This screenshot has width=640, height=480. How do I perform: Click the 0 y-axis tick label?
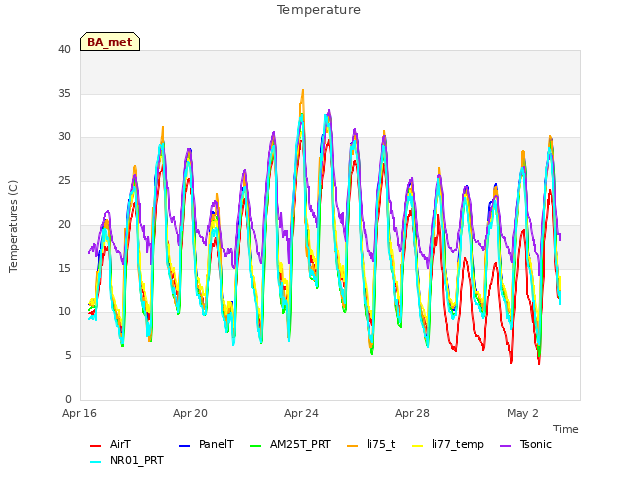(x=68, y=399)
